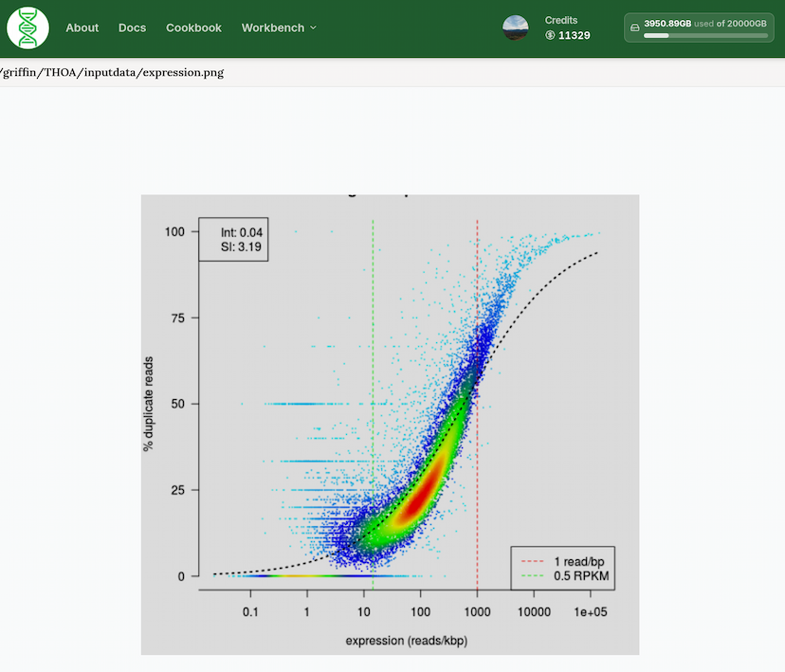Open the Docs page
Viewport: 785px width, 672px height.
(132, 27)
